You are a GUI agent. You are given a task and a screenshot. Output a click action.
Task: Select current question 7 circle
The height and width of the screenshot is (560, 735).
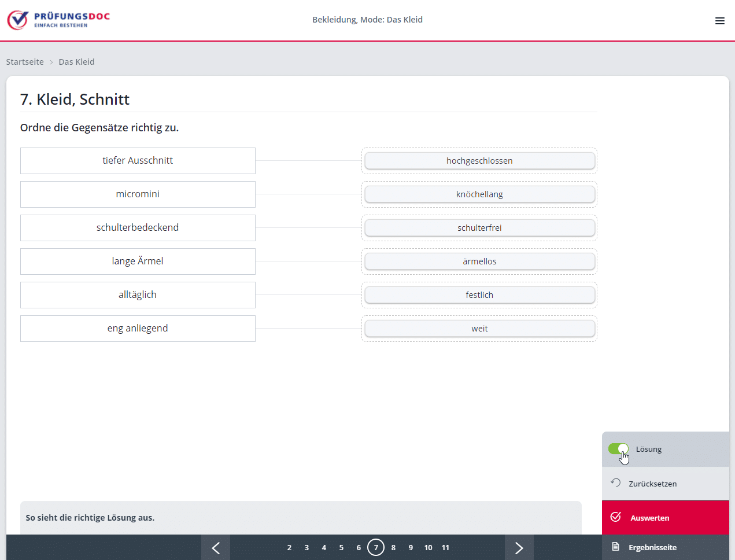(376, 547)
